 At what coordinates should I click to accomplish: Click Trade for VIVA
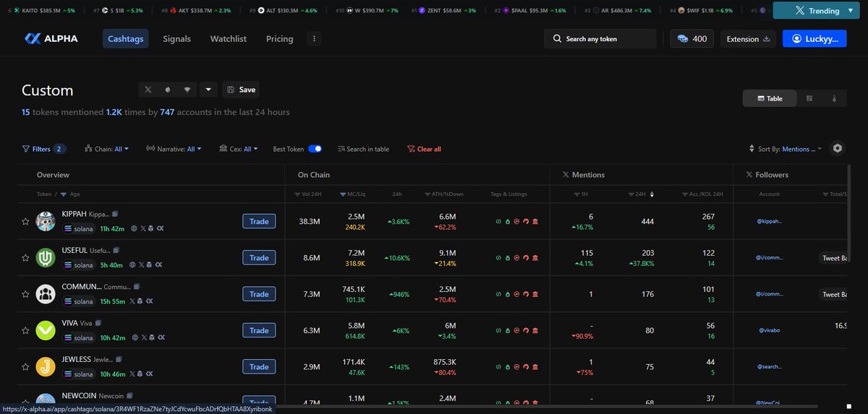tap(259, 330)
